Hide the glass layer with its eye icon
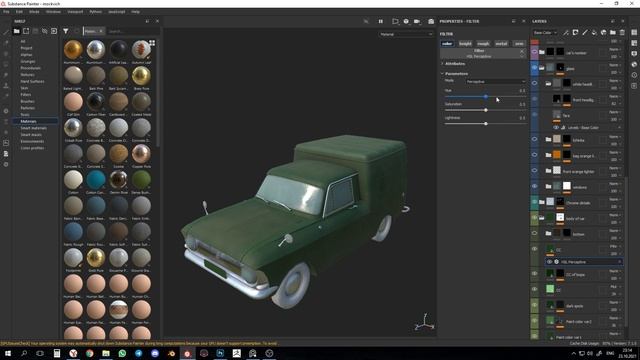This screenshot has height=360, width=640. tap(534, 68)
